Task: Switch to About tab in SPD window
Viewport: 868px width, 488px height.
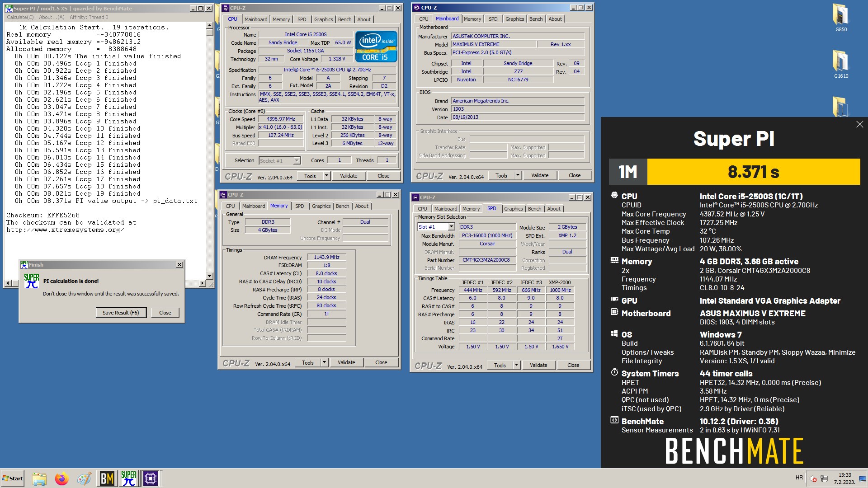Action: pyautogui.click(x=553, y=209)
